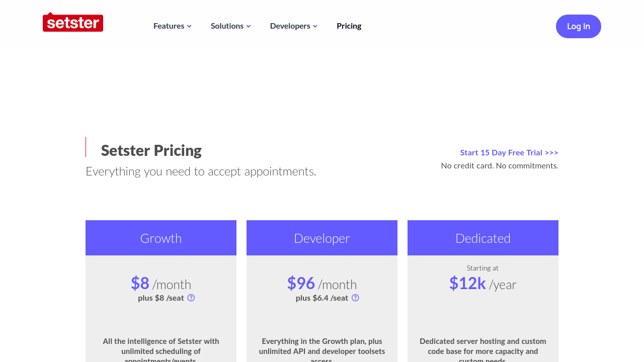
Task: Click the Setster Pricing heading
Action: click(x=151, y=150)
